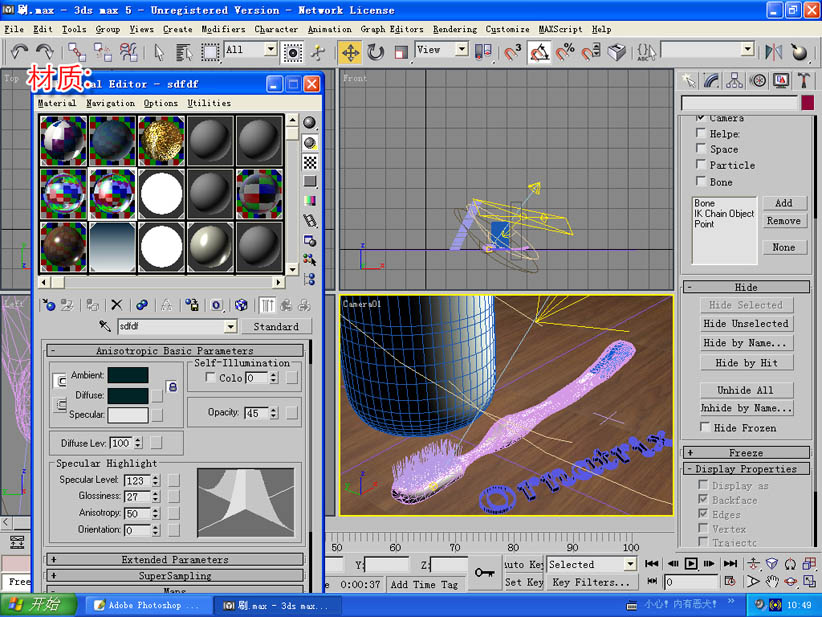Toggle the Self-Illumination Color checkbox
Image resolution: width=822 pixels, height=617 pixels.
coord(210,378)
